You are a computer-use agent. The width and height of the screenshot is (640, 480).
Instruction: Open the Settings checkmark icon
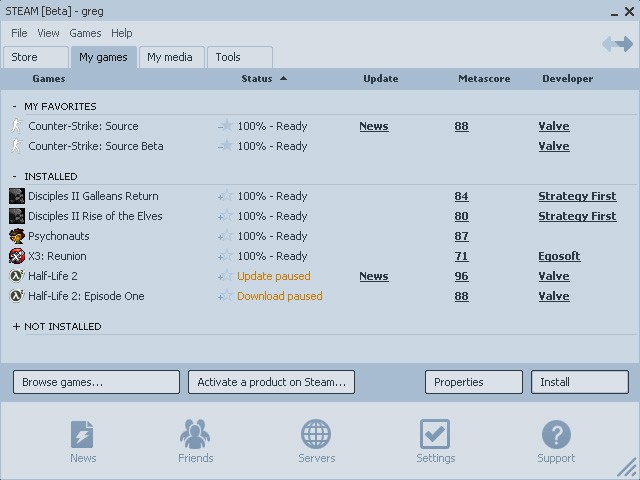(435, 434)
